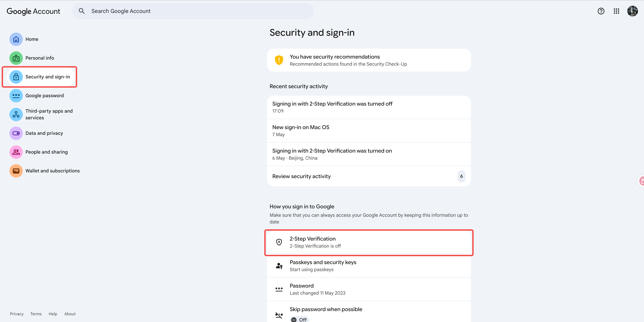Click the 2-Step Verification shield icon
The width and height of the screenshot is (644, 322).
pyautogui.click(x=279, y=242)
